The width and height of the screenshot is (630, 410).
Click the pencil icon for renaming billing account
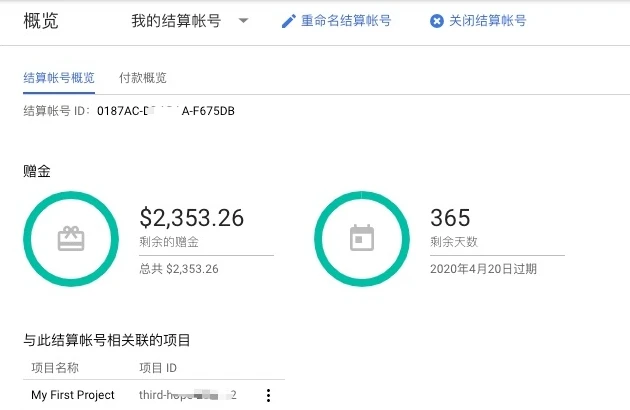pyautogui.click(x=289, y=21)
